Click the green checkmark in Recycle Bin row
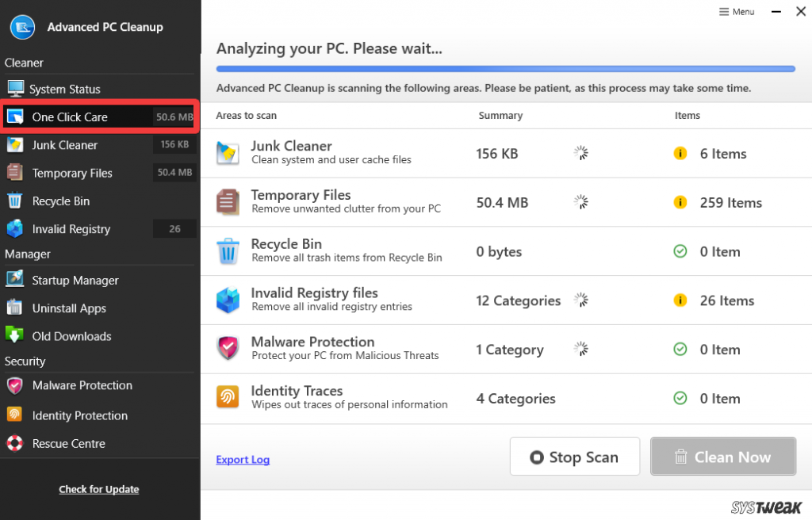The image size is (812, 520). pyautogui.click(x=680, y=251)
